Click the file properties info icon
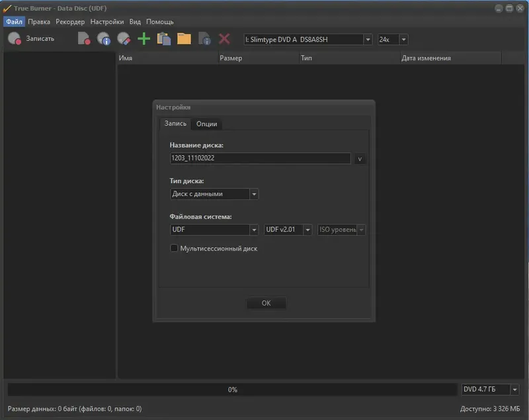 pos(204,38)
